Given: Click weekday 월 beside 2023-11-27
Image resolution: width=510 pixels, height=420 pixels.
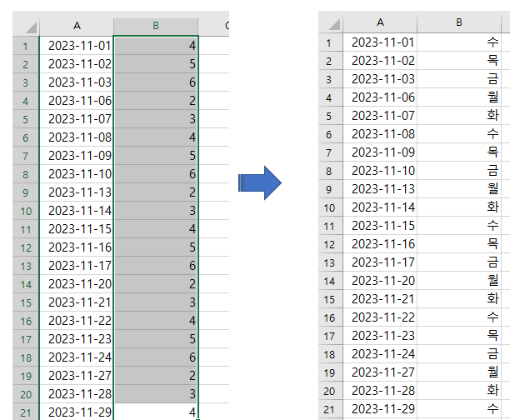Looking at the screenshot, I should point(459,372).
